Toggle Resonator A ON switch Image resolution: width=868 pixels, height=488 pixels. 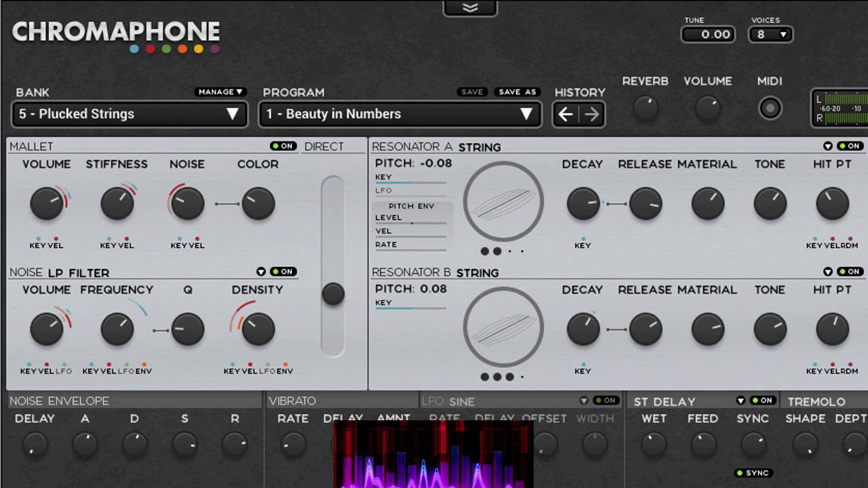[x=850, y=146]
